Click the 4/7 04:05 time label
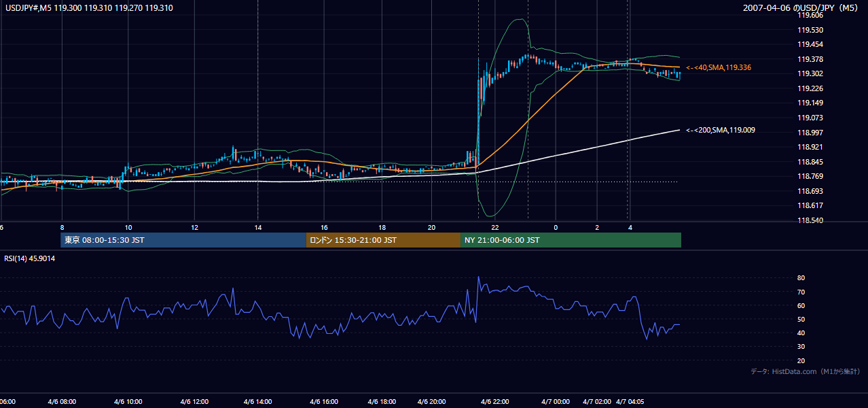 [x=630, y=401]
